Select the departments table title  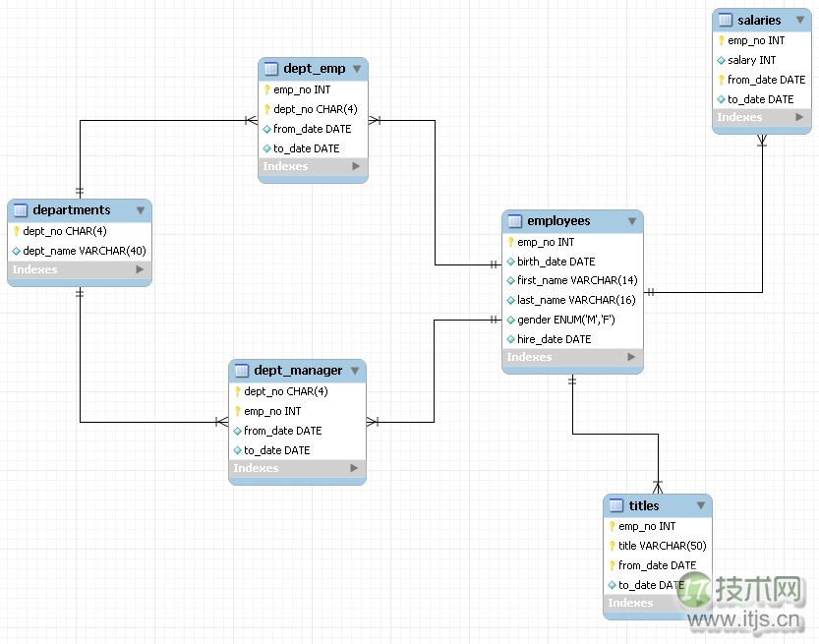pyautogui.click(x=72, y=210)
